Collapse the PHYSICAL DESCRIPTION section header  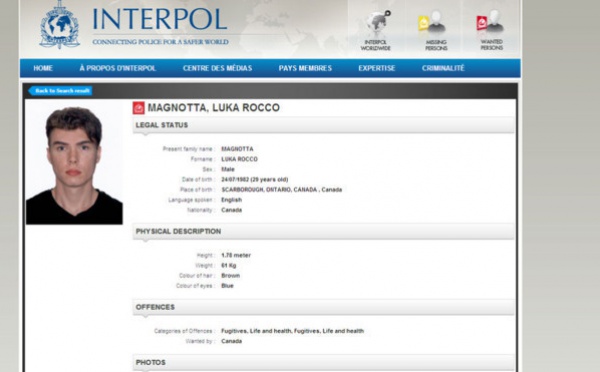323,232
